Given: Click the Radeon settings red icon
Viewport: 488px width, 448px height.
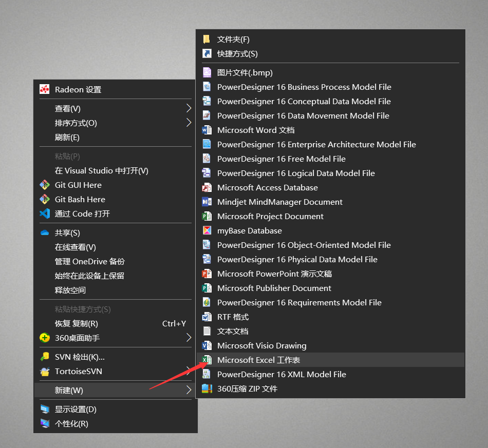Looking at the screenshot, I should pos(45,89).
